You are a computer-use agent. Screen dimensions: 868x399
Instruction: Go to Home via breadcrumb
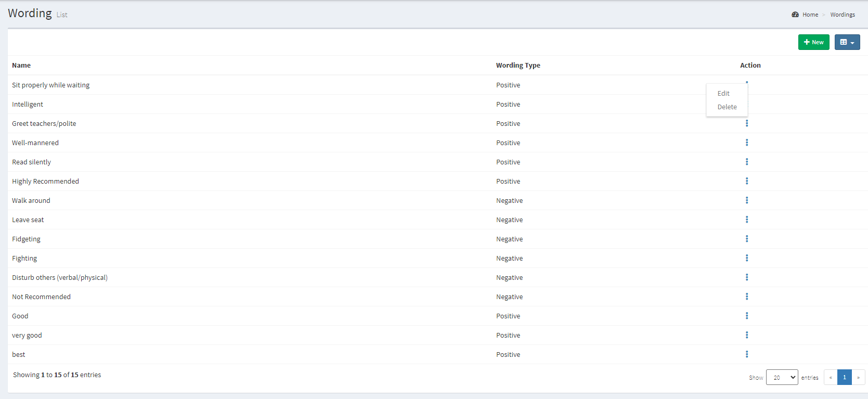coord(810,15)
